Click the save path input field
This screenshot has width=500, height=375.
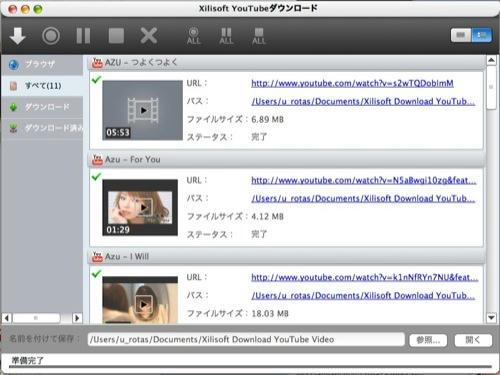246,340
